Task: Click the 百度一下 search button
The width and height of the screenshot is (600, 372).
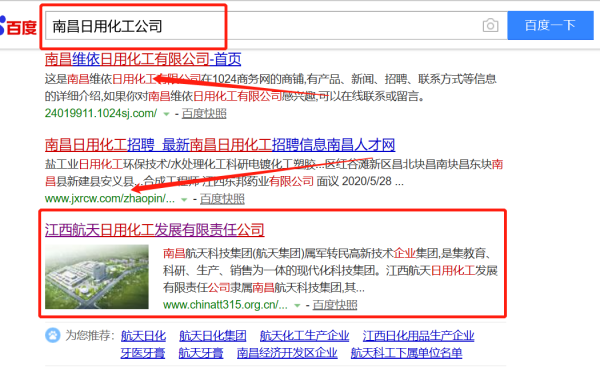Action: click(550, 25)
